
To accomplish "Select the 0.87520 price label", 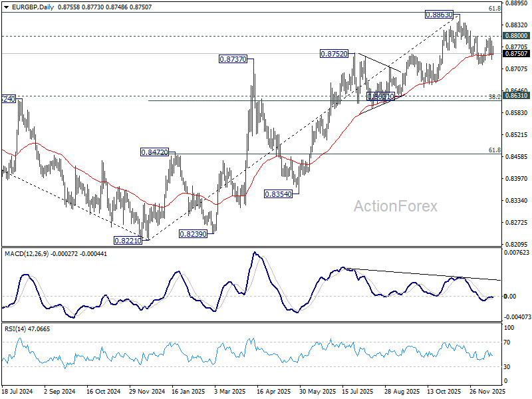I will 334,54.
